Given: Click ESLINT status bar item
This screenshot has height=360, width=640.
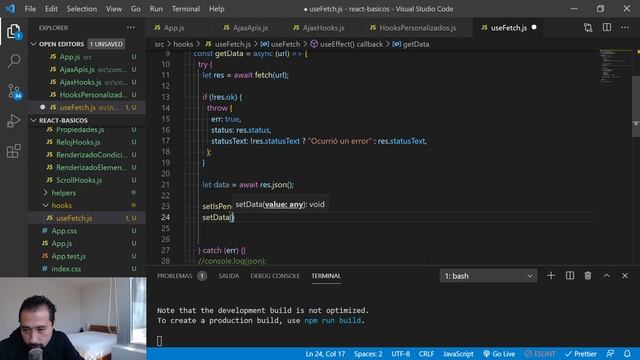Looking at the screenshot, I should [x=540, y=354].
